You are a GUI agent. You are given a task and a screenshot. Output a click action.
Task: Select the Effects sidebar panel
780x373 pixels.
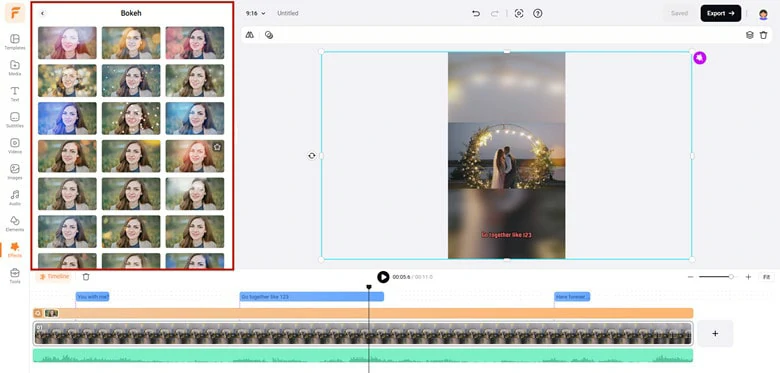point(15,250)
